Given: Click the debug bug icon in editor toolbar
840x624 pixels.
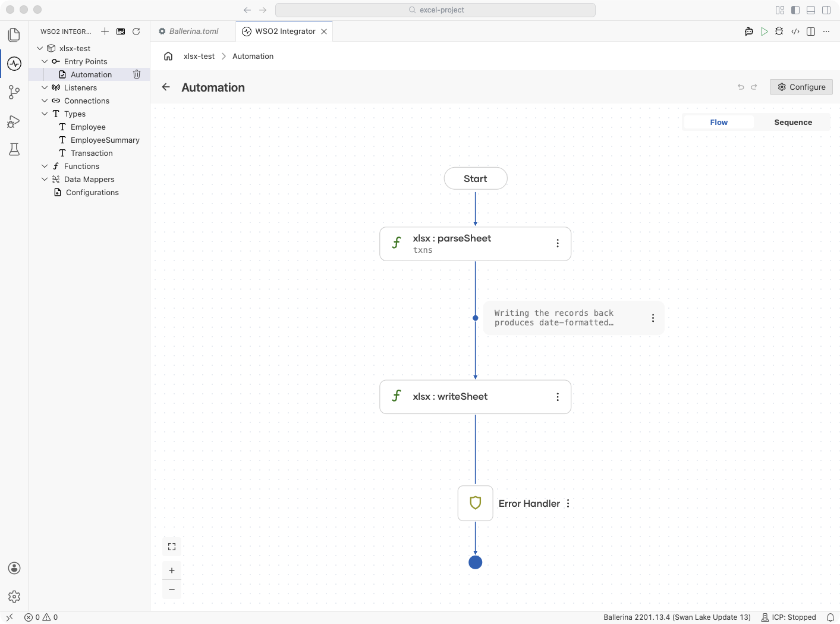Looking at the screenshot, I should [779, 32].
